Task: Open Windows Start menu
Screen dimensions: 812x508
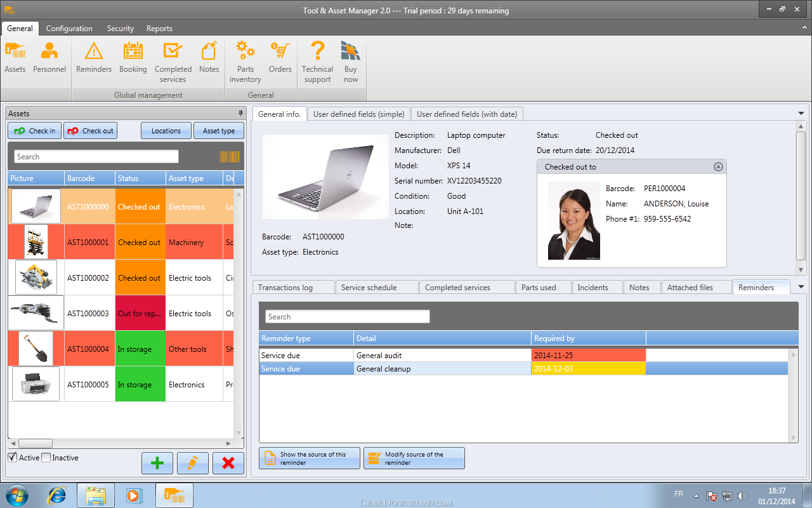Action: point(16,495)
